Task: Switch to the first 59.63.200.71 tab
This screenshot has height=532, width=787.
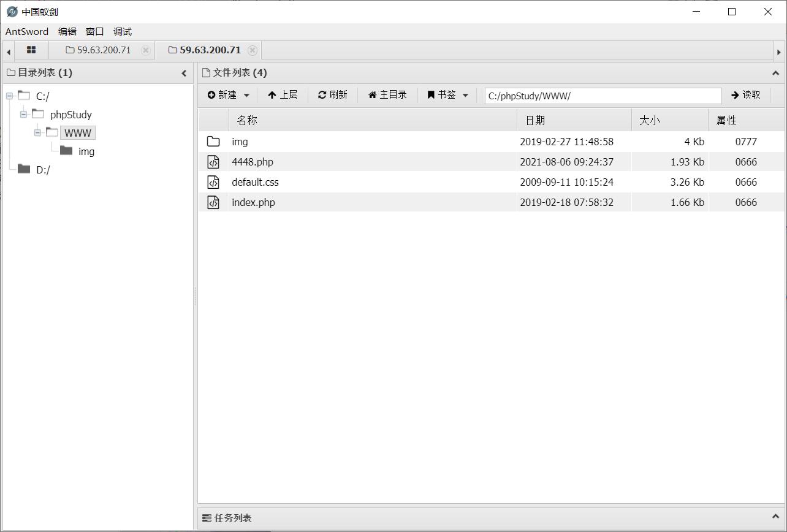Action: 98,50
